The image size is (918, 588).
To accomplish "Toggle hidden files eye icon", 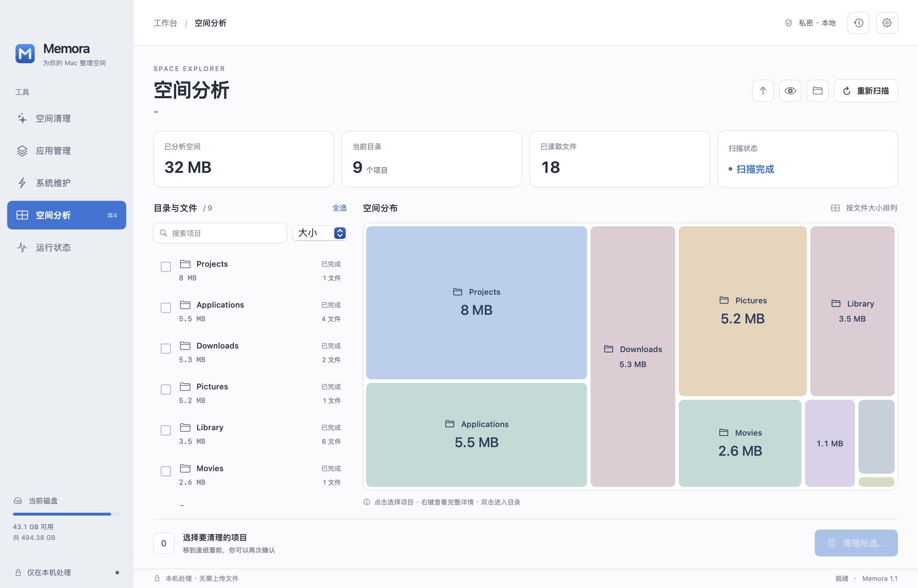I will pyautogui.click(x=790, y=91).
